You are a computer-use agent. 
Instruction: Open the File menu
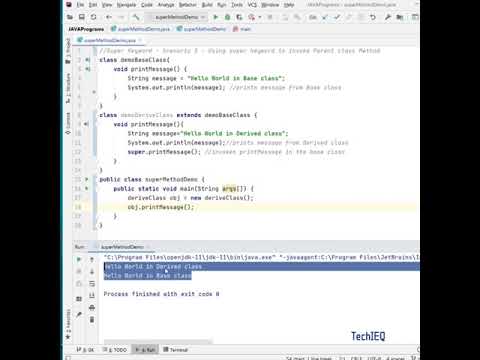pyautogui.click(x=80, y=5)
